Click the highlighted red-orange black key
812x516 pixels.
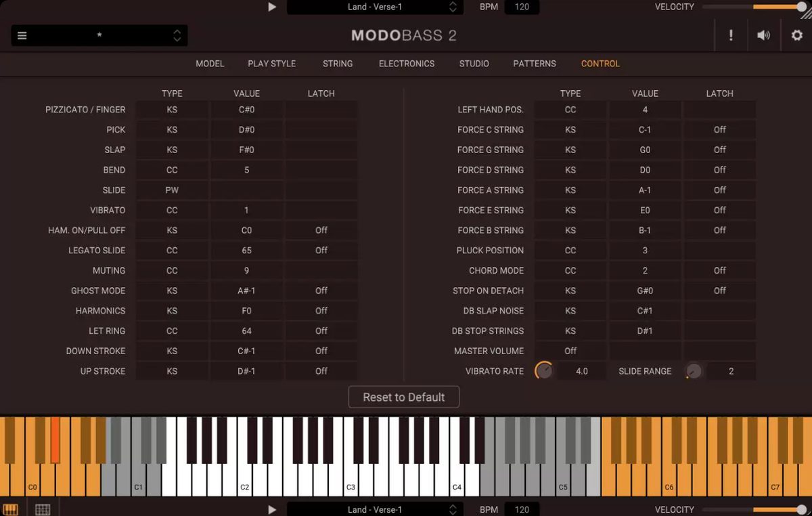point(55,440)
